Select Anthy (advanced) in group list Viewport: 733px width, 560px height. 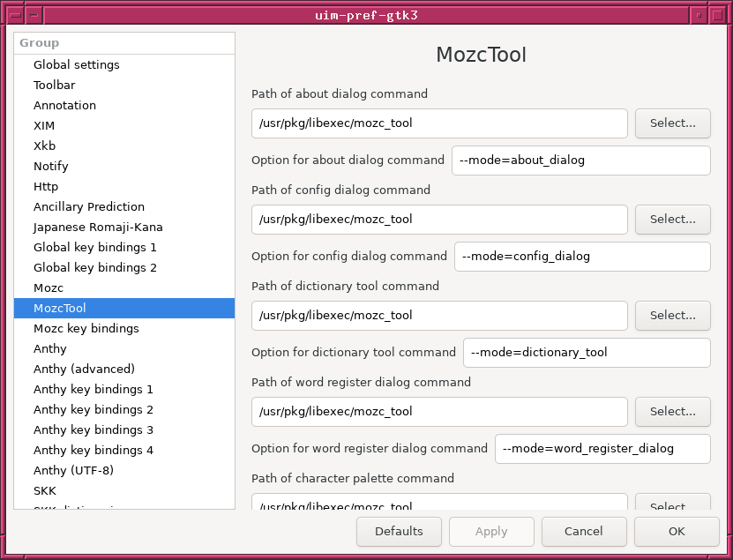[84, 369]
